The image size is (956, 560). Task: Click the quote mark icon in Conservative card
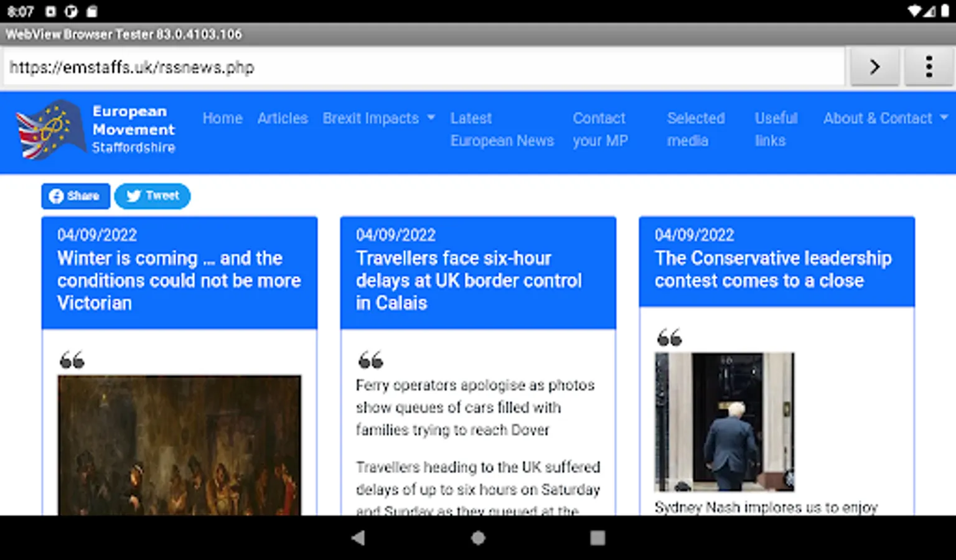point(669,337)
